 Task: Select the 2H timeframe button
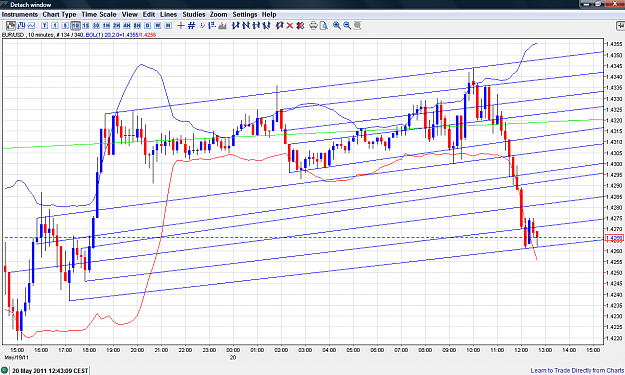pos(117,26)
